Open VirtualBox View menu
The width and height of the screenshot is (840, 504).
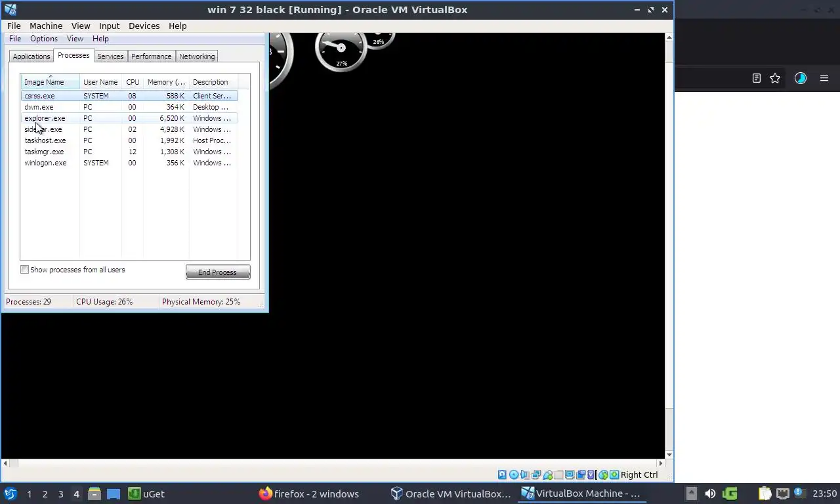pyautogui.click(x=81, y=26)
